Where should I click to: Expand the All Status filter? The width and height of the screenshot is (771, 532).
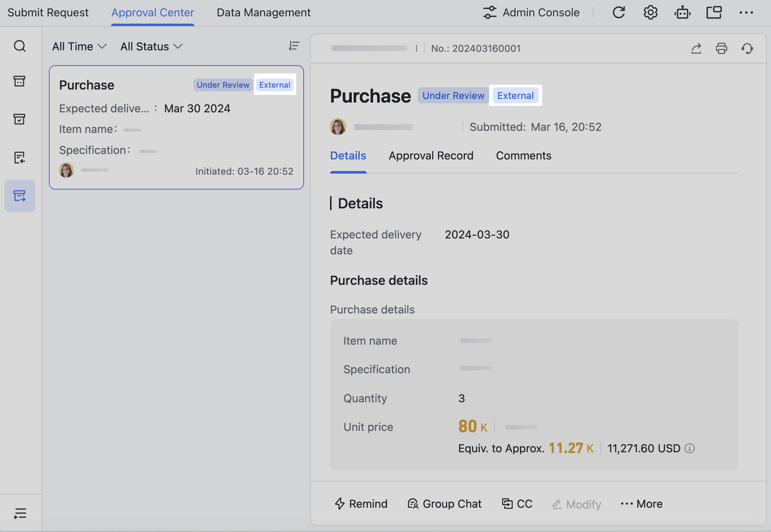(151, 46)
